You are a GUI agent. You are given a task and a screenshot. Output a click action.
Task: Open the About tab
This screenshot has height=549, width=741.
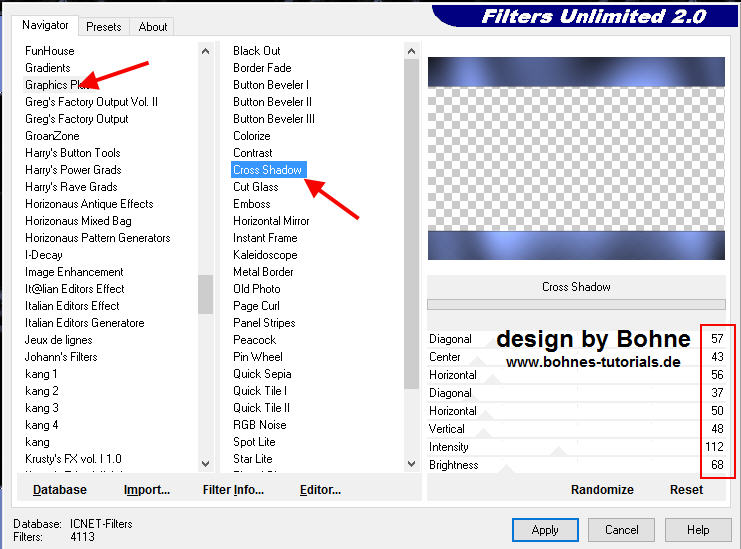(153, 27)
